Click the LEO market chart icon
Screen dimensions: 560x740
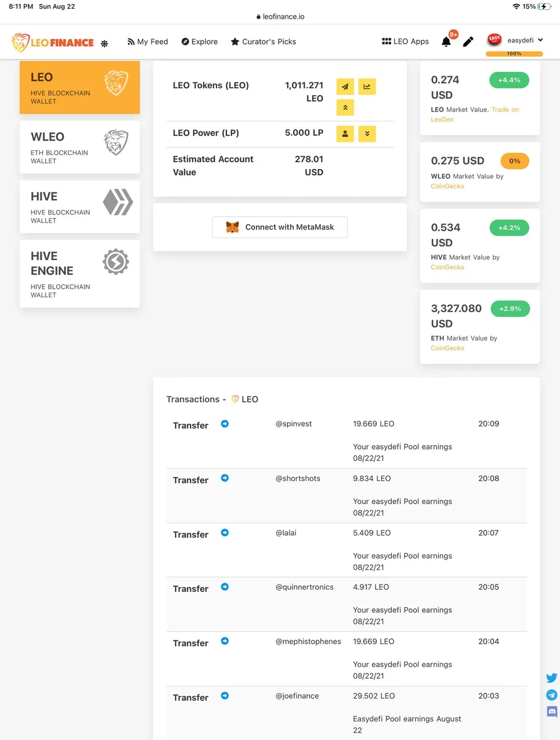tap(367, 87)
